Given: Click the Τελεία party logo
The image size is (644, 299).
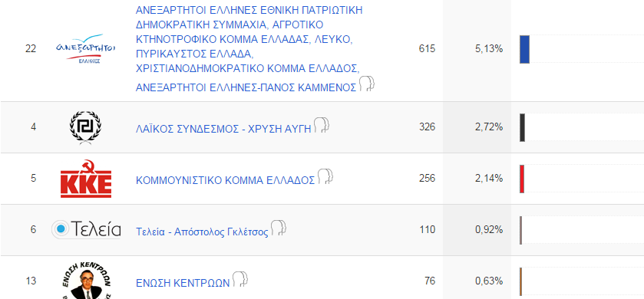Looking at the screenshot, I should click(86, 229).
